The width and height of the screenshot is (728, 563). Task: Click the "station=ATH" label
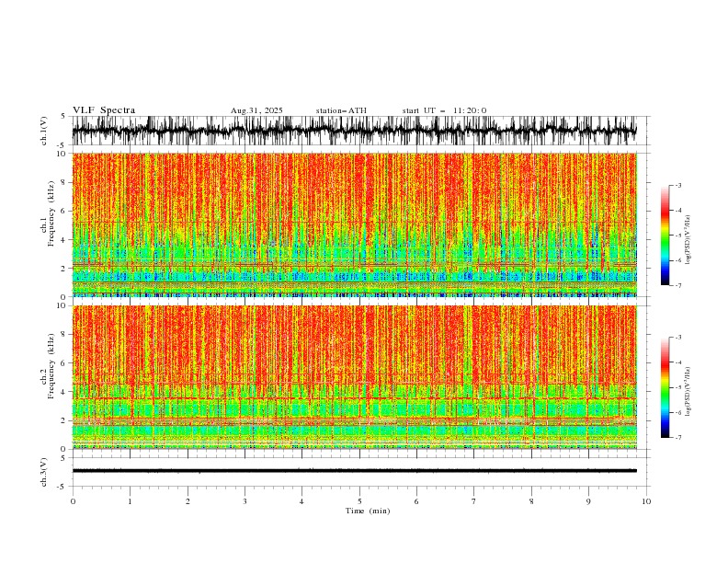tap(341, 110)
